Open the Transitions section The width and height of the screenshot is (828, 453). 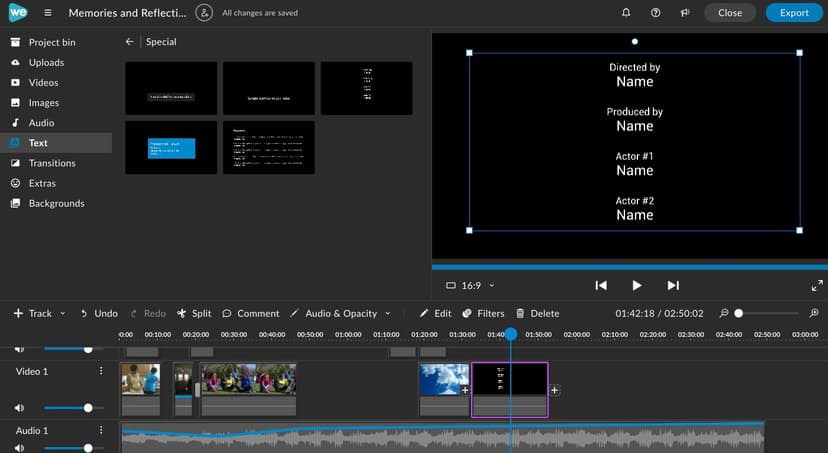tap(56, 163)
